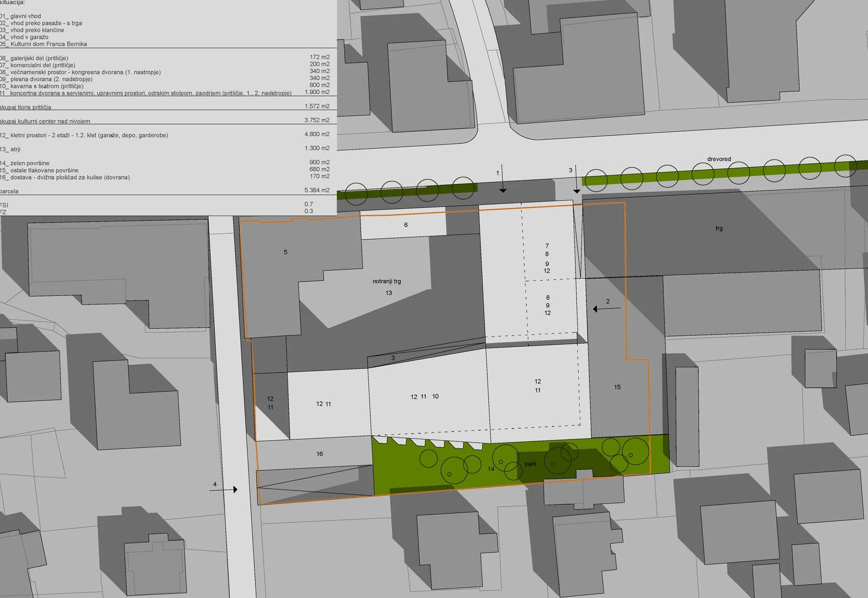868x598 pixels.
Task: Click the 'drevored' label above tree row
Action: pos(719,159)
